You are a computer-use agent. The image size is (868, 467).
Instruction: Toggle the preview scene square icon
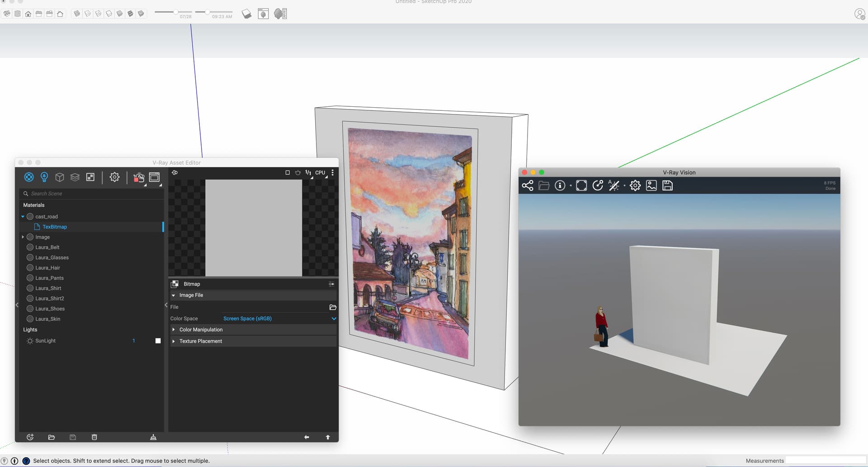[288, 172]
